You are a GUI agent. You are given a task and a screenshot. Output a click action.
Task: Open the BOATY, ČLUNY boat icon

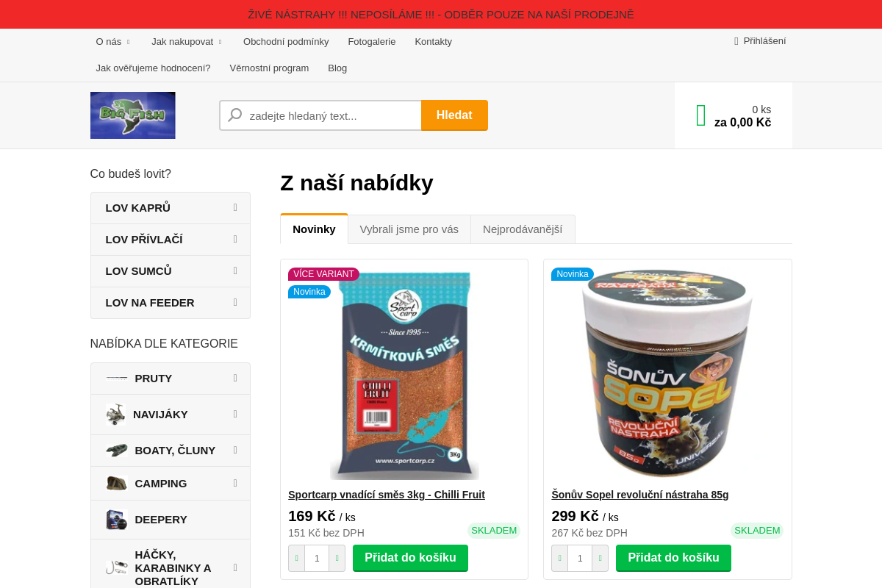(117, 450)
